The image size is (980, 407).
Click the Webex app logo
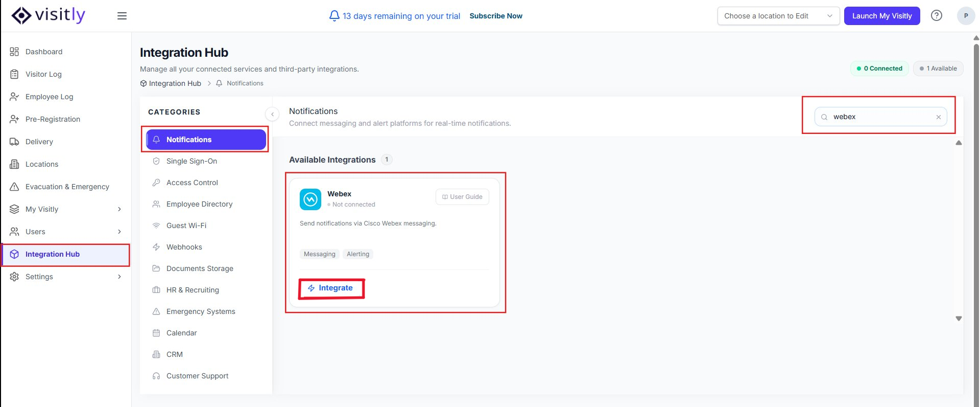[x=310, y=199]
